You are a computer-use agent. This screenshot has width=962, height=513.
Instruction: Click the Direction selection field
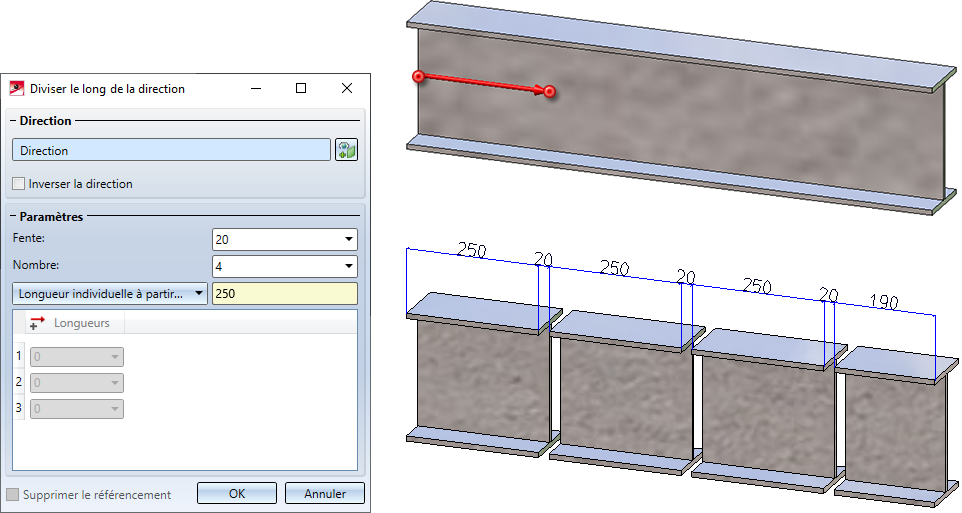pos(171,150)
